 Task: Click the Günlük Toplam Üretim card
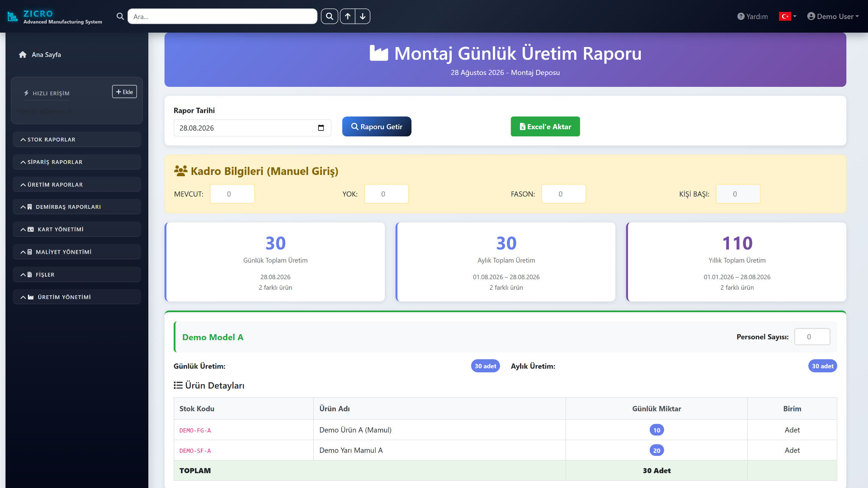pos(275,262)
